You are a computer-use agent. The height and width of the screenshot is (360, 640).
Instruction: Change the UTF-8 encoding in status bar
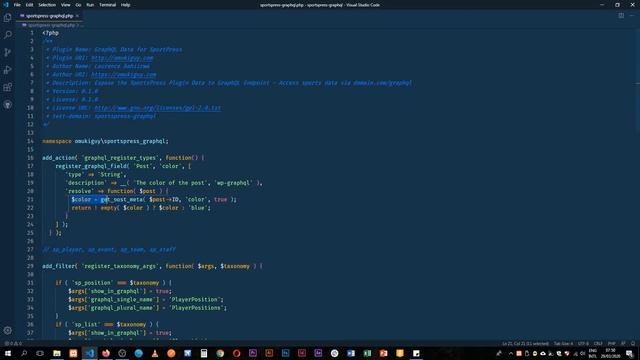pyautogui.click(x=583, y=344)
